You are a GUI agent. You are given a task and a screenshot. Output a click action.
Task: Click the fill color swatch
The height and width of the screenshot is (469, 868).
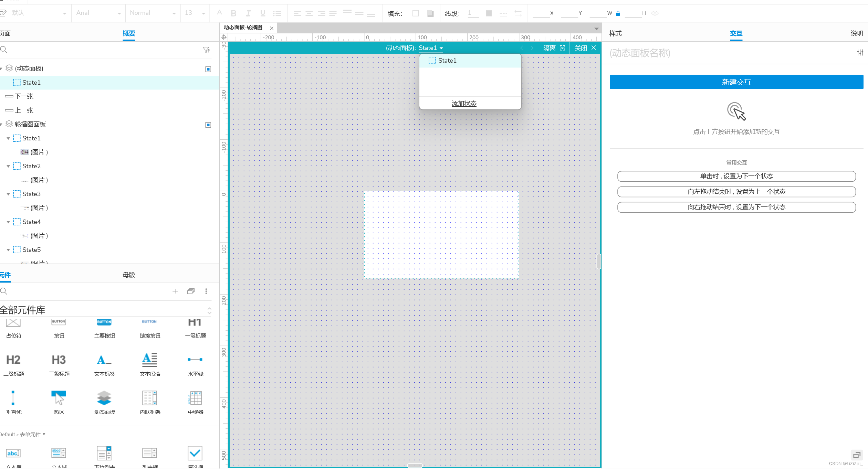pyautogui.click(x=416, y=13)
